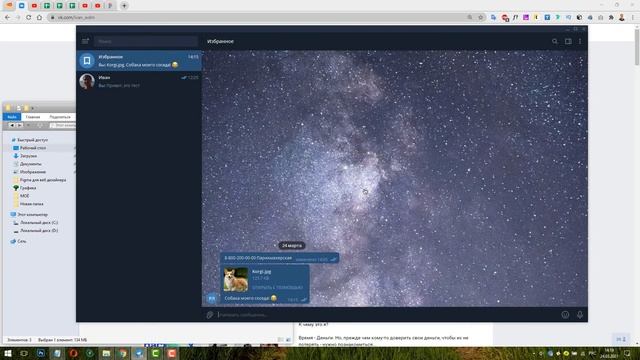Open Поделиться tab in File Explorer

coord(60,117)
